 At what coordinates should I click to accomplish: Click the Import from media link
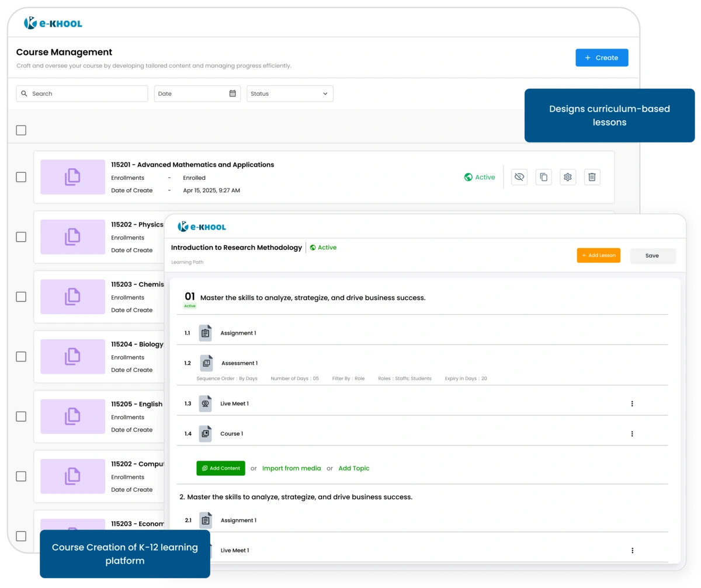click(x=291, y=468)
